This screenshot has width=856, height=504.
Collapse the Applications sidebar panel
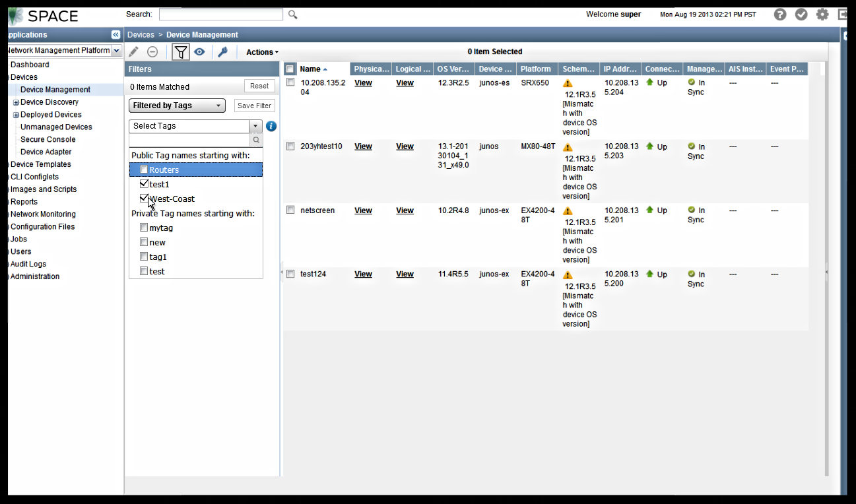tap(115, 34)
